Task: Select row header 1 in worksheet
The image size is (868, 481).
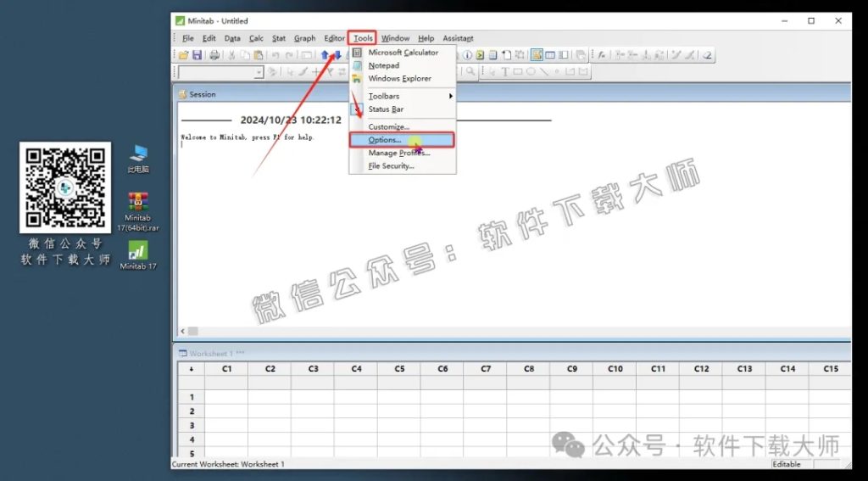Action: [x=192, y=397]
